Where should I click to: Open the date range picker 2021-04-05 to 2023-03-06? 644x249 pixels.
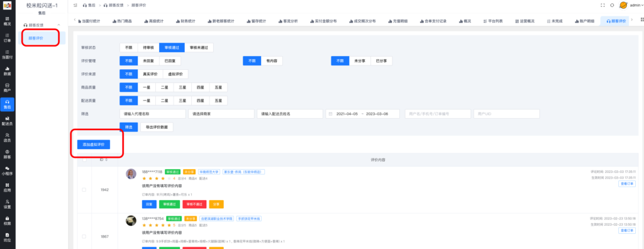tap(362, 114)
